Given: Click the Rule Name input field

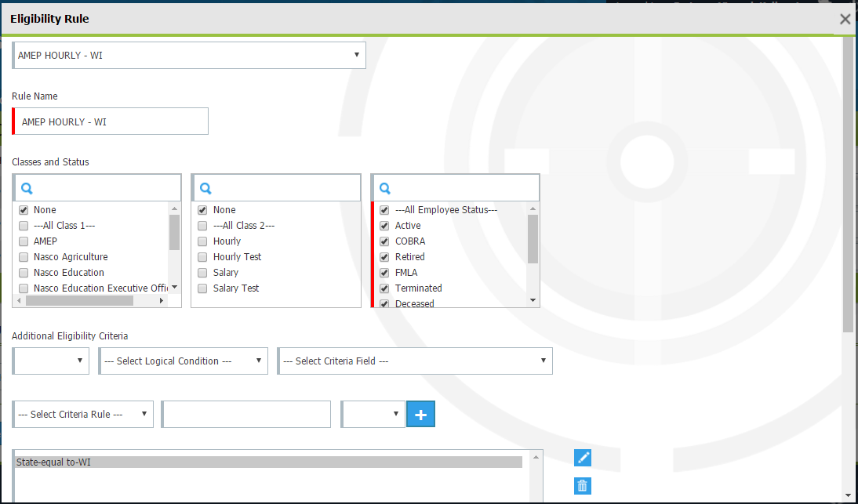Looking at the screenshot, I should (x=111, y=121).
